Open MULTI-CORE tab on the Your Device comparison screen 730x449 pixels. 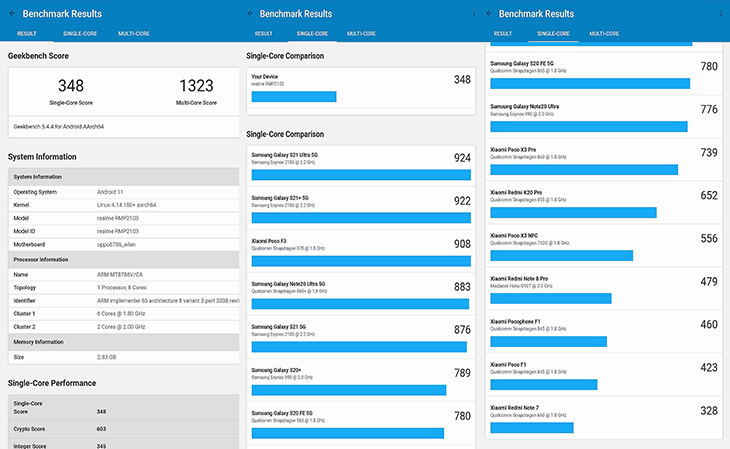361,34
